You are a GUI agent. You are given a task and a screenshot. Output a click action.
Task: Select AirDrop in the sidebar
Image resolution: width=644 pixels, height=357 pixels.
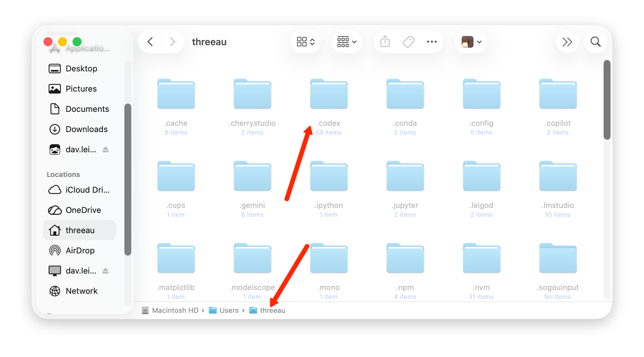click(80, 251)
